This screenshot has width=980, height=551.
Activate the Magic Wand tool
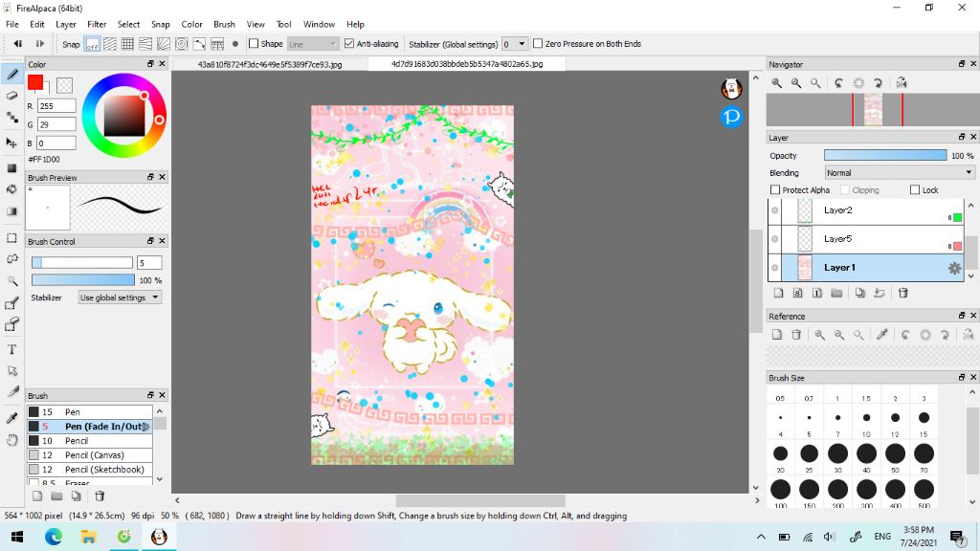[11, 280]
